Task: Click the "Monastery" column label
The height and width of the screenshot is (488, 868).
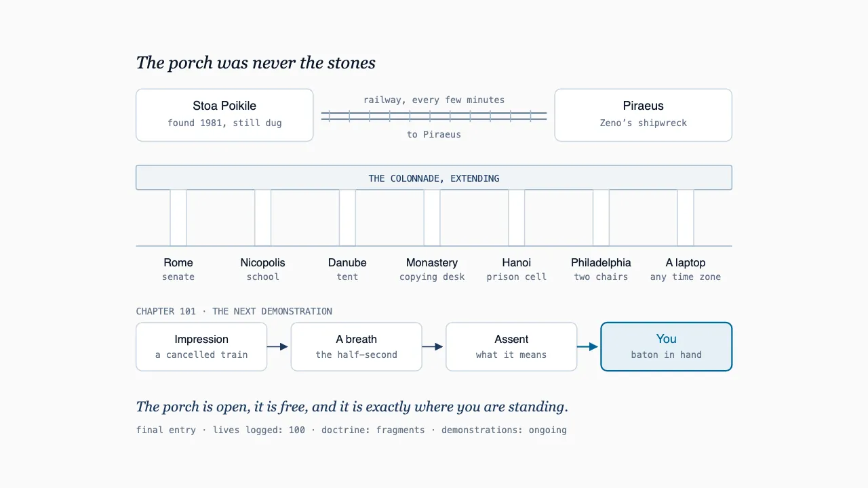Action: click(432, 262)
